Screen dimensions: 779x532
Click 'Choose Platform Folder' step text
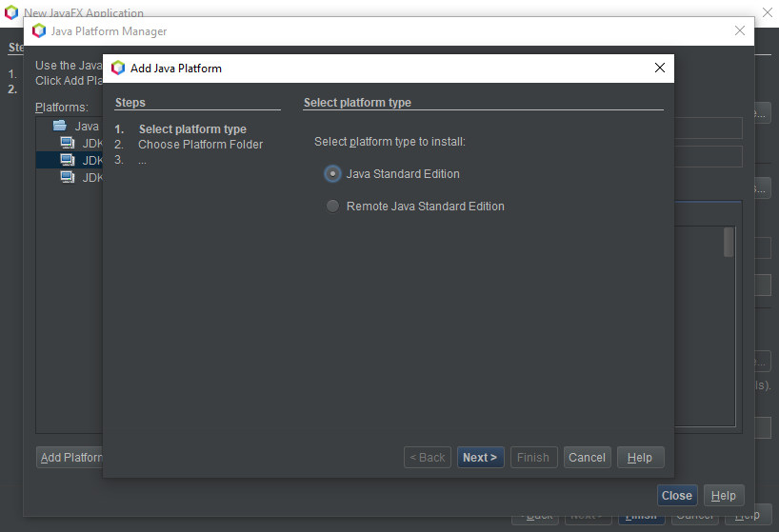(200, 145)
